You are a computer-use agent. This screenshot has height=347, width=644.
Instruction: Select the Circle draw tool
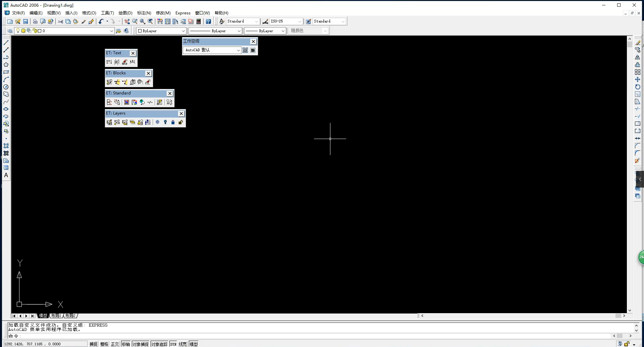tap(6, 87)
